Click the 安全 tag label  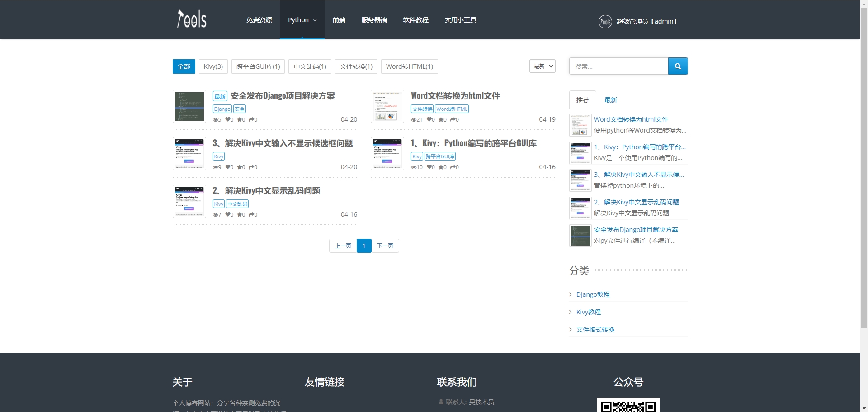point(240,109)
